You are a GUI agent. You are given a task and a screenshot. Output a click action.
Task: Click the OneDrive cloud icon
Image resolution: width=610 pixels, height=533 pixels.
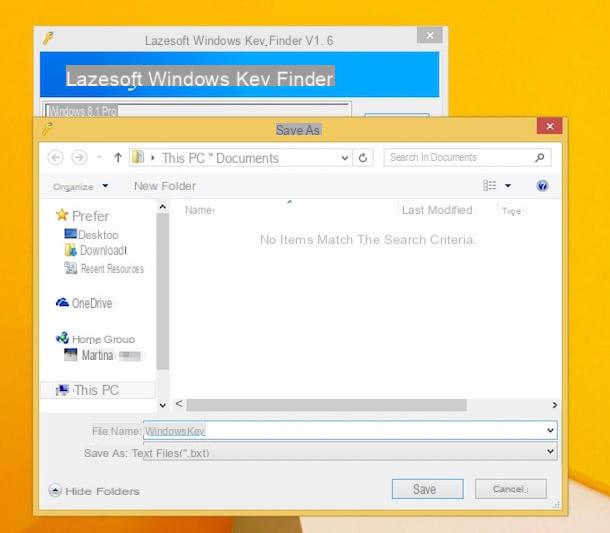pos(62,302)
